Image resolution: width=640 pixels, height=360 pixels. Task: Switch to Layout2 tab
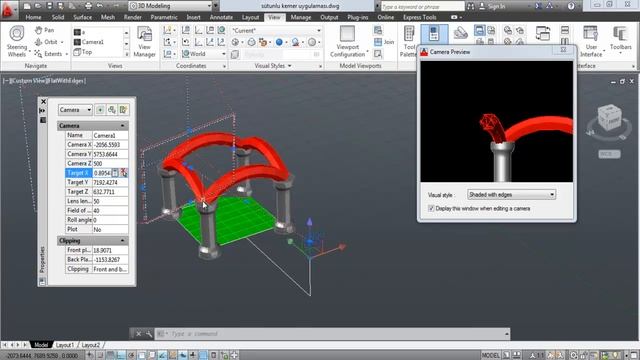pyautogui.click(x=90, y=345)
